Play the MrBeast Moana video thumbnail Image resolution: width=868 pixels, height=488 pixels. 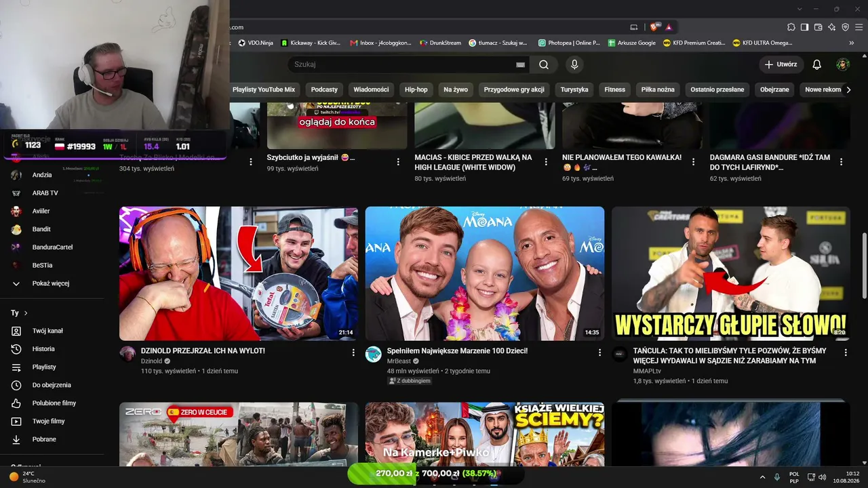pos(485,273)
